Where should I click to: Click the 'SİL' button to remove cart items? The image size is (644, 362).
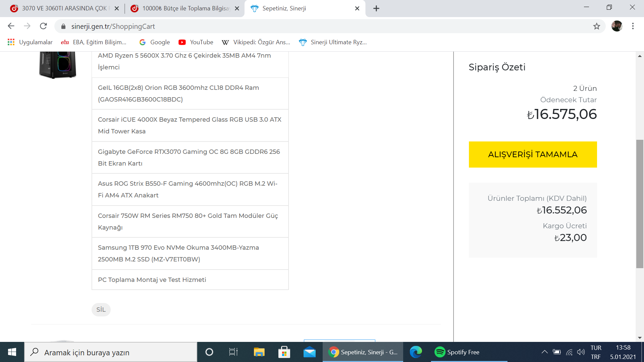click(100, 309)
